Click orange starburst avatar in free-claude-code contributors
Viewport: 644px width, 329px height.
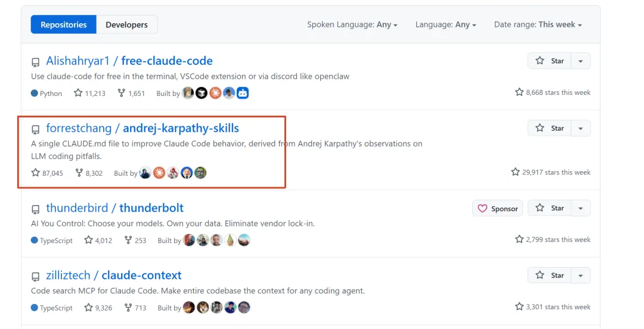[x=215, y=93]
